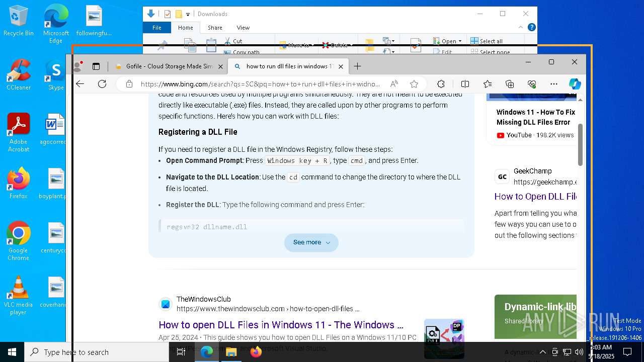Click Dynamic-link library card image
The width and height of the screenshot is (644, 362).
535,317
